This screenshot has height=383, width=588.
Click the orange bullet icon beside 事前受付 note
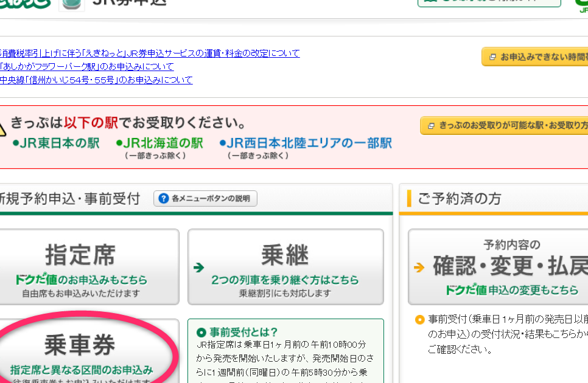point(419,320)
